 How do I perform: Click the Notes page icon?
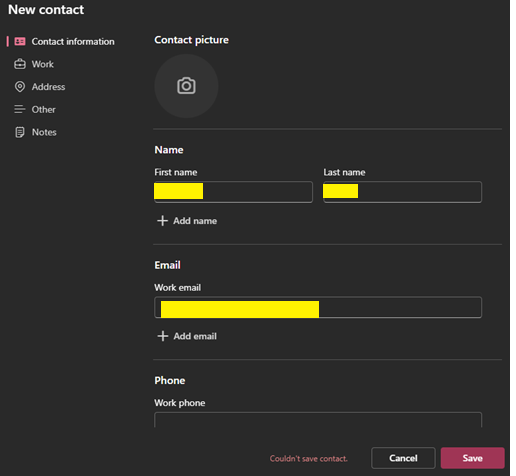coord(20,132)
